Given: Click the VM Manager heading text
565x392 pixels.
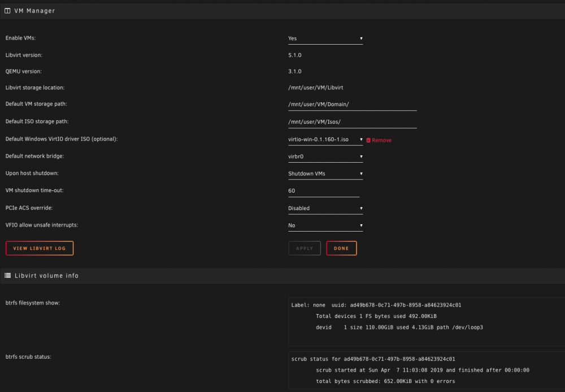Looking at the screenshot, I should coord(34,11).
